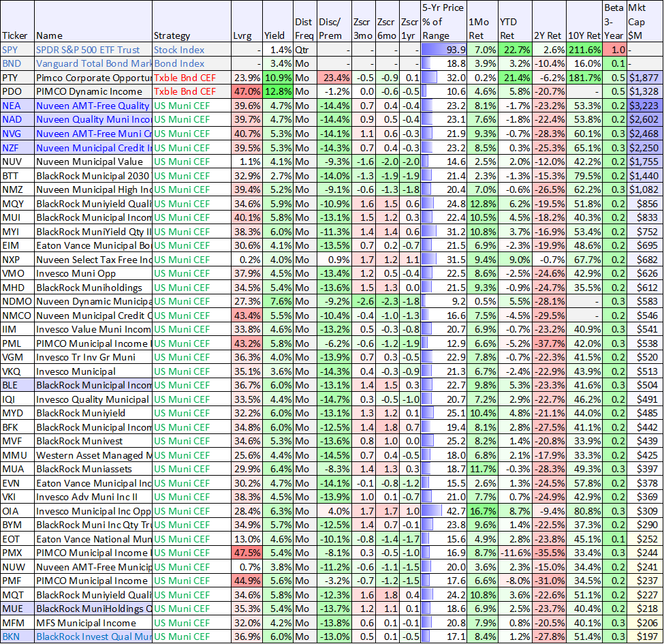Screen dimensions: 664x644
Task: Click NEA market cap $3,223
Action: (644, 106)
